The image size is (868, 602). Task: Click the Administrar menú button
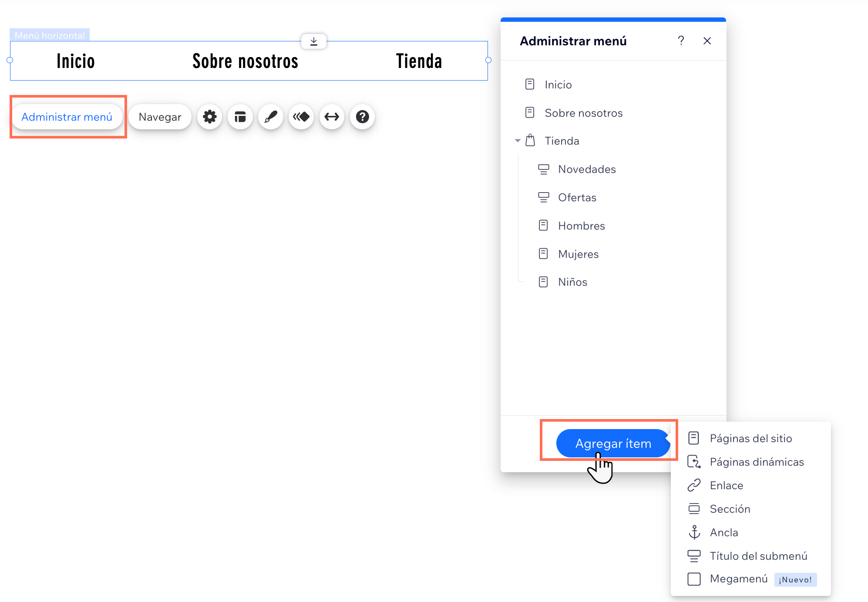click(x=67, y=117)
